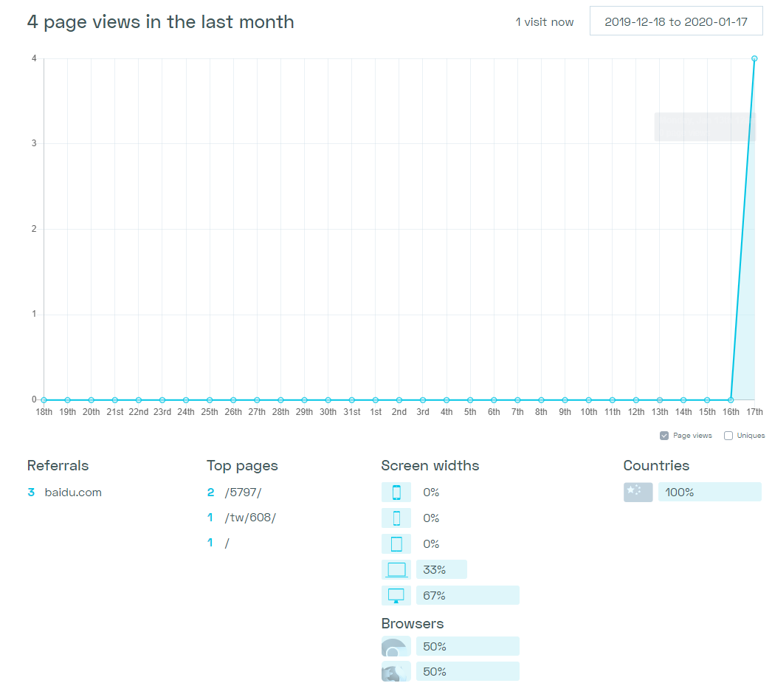Click the 5th data point on the chart

470,400
